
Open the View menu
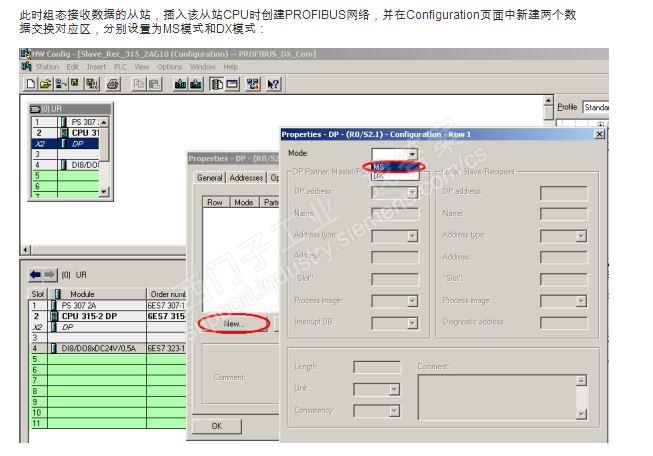coord(142,67)
